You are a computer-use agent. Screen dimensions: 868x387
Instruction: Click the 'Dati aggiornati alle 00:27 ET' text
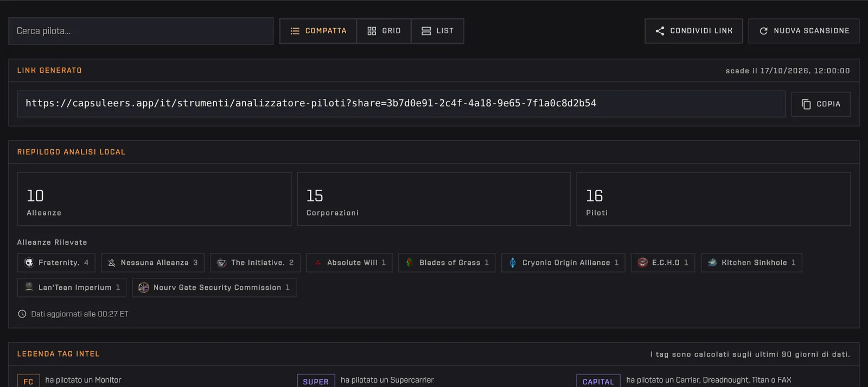pos(80,314)
